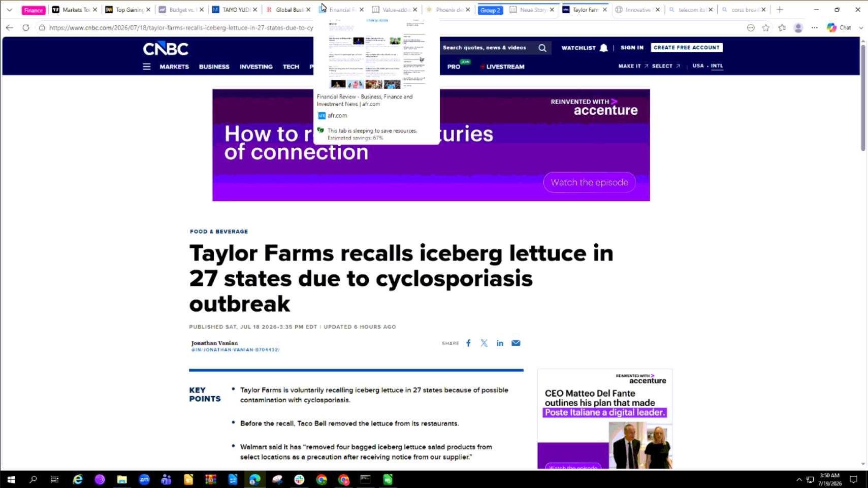Click the Sign In link
Screen dimensions: 868x488
click(632, 48)
